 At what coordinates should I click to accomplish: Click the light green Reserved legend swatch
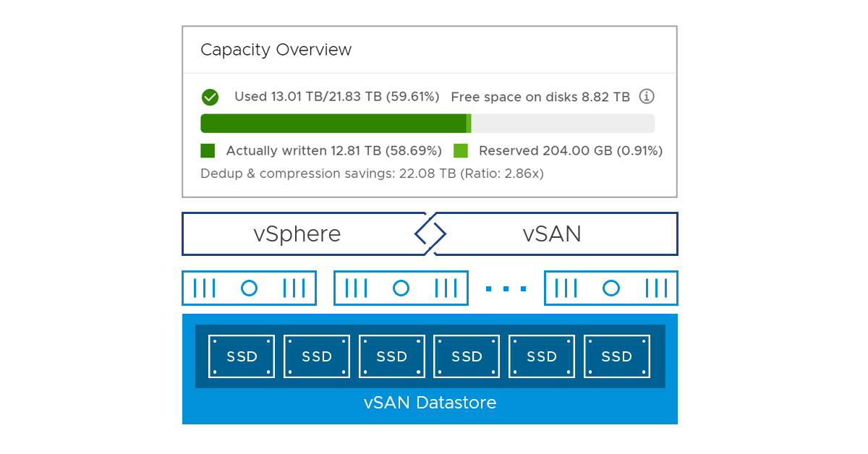click(x=461, y=150)
